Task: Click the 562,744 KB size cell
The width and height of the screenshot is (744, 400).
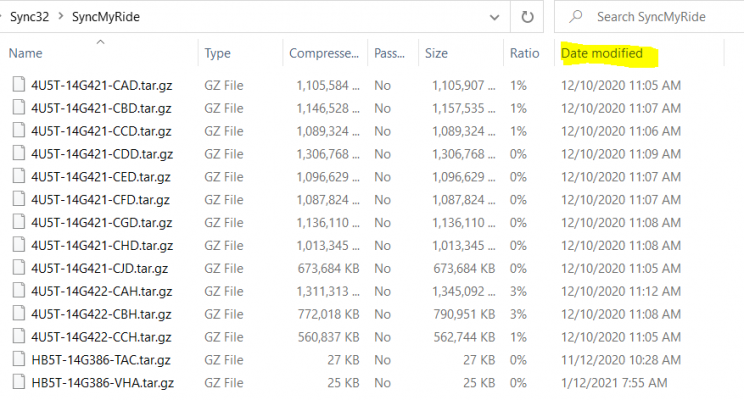Action: click(464, 337)
